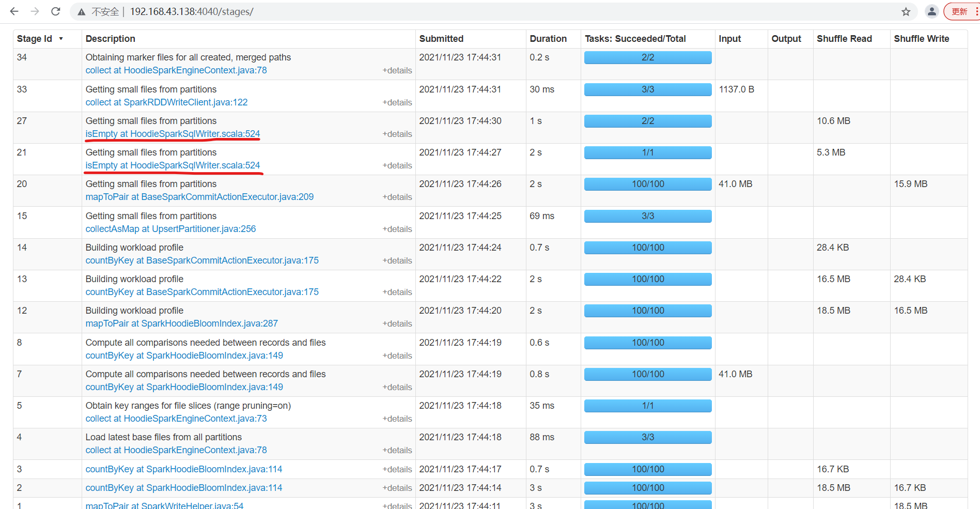
Task: Open mapToPair at BaseSparkCommitActionExecutor.java:209 link
Action: (199, 197)
